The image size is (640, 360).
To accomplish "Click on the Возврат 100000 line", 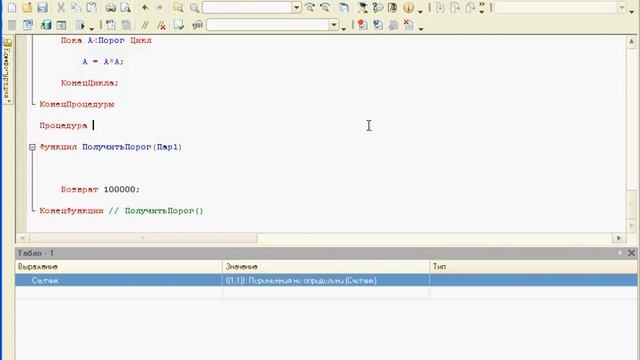I will (100, 189).
